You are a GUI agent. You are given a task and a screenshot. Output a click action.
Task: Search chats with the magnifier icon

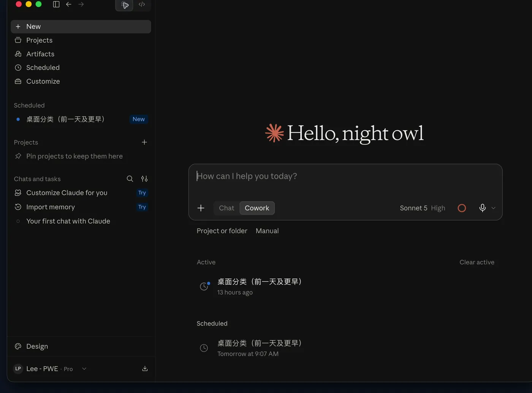[x=130, y=179]
